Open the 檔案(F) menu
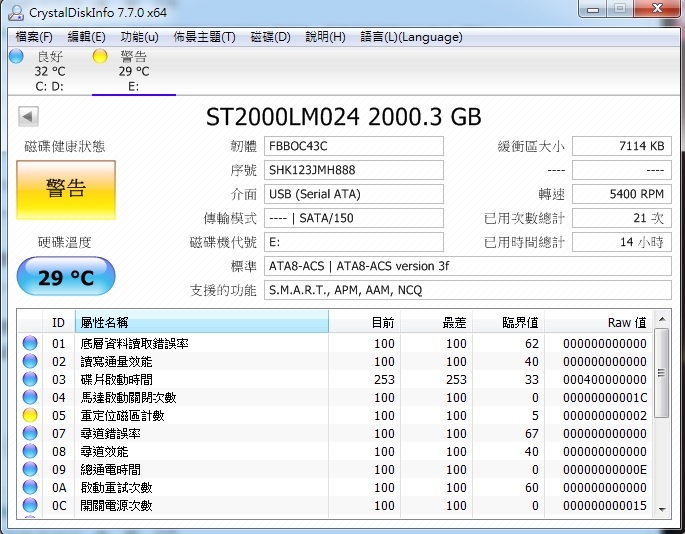685x534 pixels. tap(34, 37)
